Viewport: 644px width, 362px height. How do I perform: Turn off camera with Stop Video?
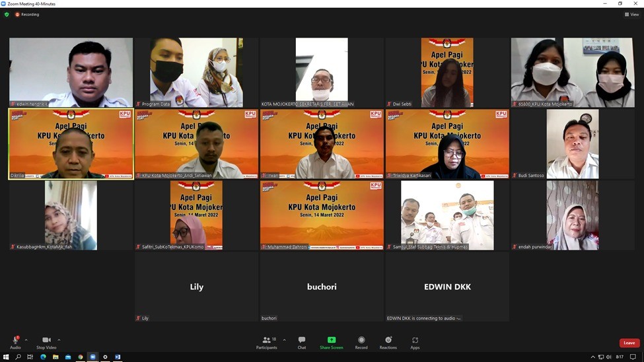tap(46, 340)
